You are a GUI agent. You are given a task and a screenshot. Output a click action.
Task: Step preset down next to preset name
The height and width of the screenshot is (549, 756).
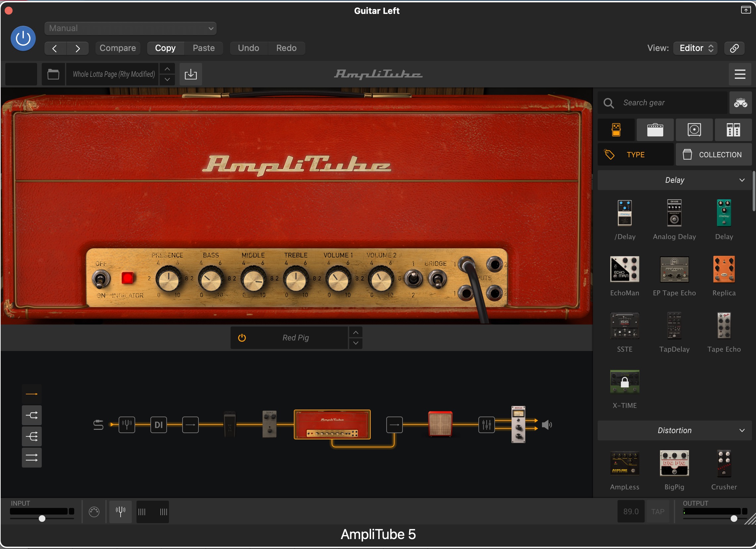point(167,79)
